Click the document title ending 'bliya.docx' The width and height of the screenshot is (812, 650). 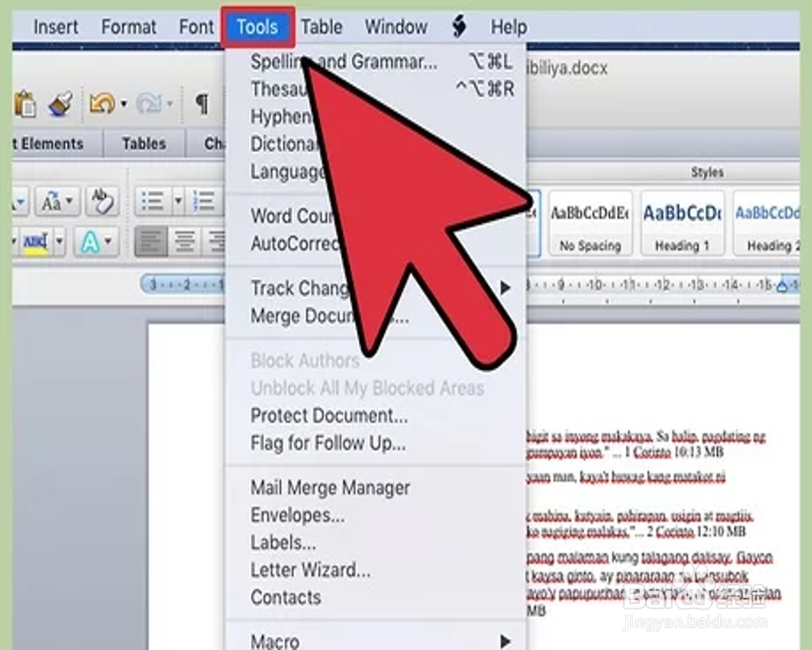pos(567,68)
